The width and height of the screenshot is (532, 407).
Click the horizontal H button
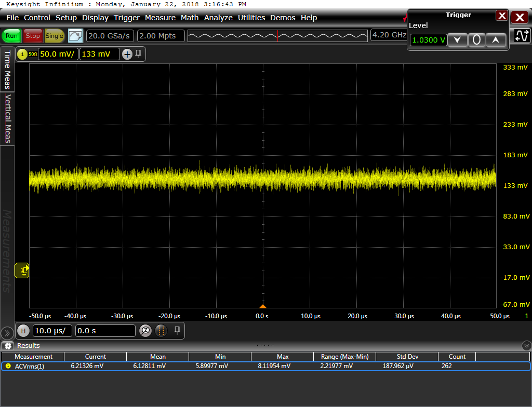tap(23, 331)
